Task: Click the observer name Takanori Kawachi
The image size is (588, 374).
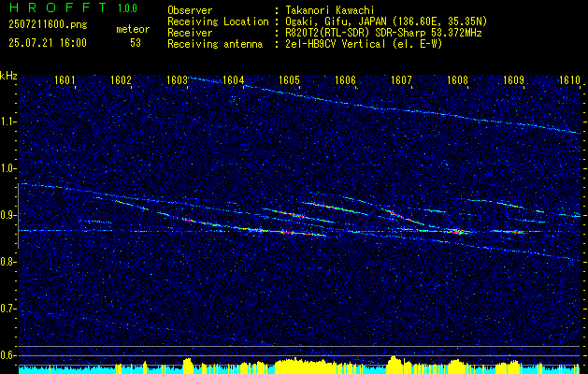Action: pos(330,10)
